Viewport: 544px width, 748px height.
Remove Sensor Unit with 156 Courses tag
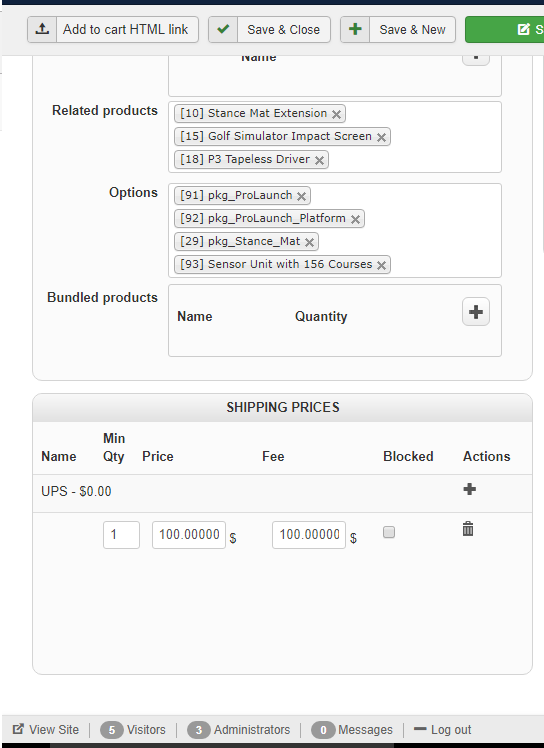click(x=381, y=265)
